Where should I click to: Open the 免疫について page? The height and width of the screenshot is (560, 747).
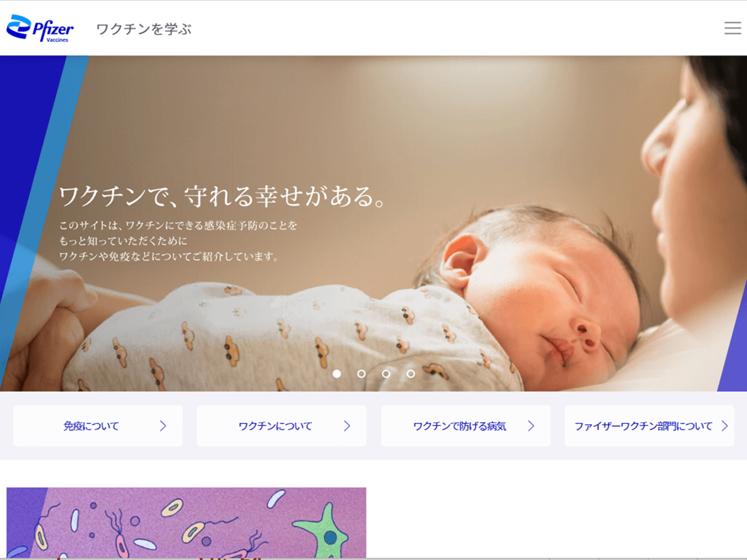(98, 425)
